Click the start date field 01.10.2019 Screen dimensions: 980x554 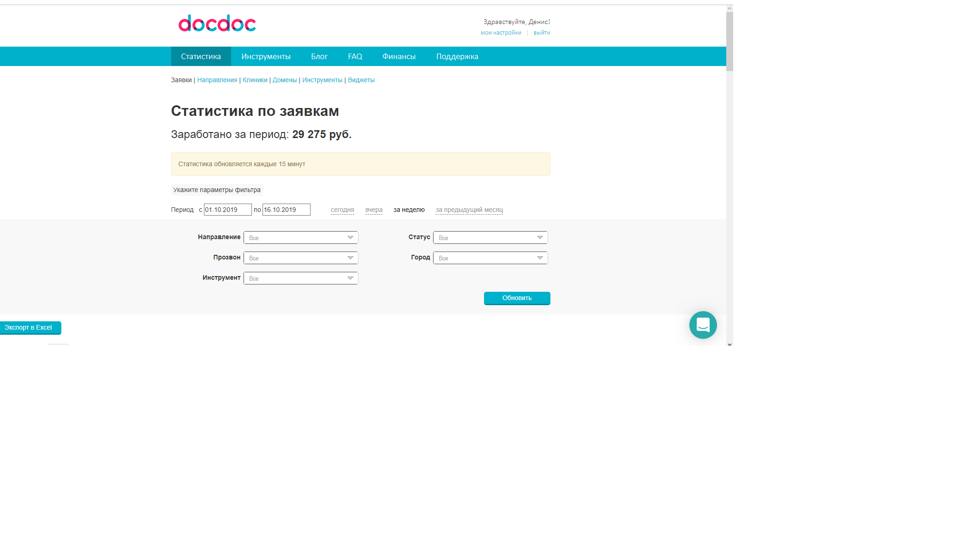227,210
